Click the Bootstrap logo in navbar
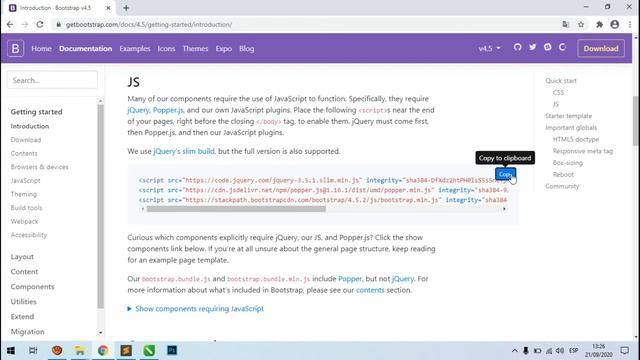The height and width of the screenshot is (360, 640). pos(16,48)
